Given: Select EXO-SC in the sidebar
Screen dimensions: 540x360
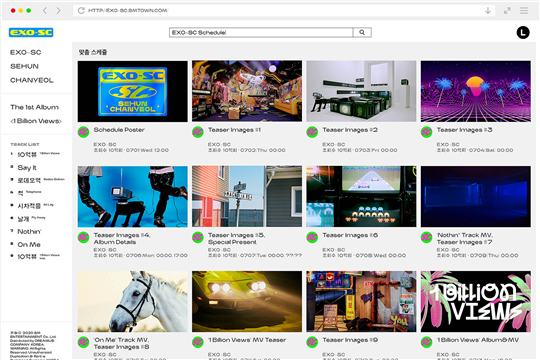Looking at the screenshot, I should click(x=25, y=52).
